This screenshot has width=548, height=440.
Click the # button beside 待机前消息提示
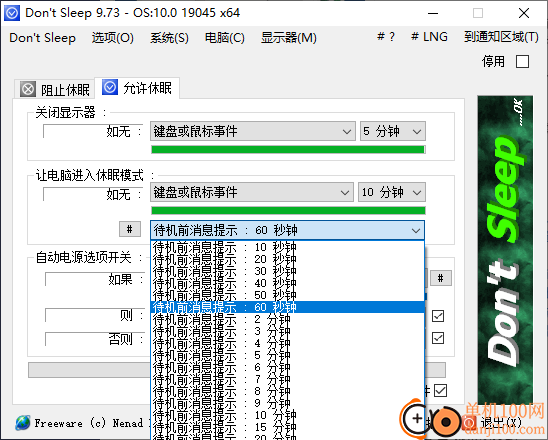[130, 229]
